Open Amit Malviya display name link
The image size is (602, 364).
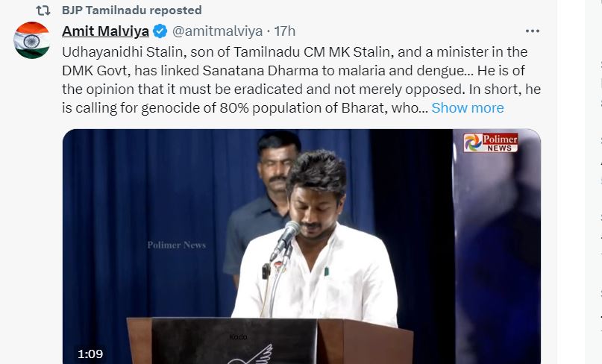[105, 31]
